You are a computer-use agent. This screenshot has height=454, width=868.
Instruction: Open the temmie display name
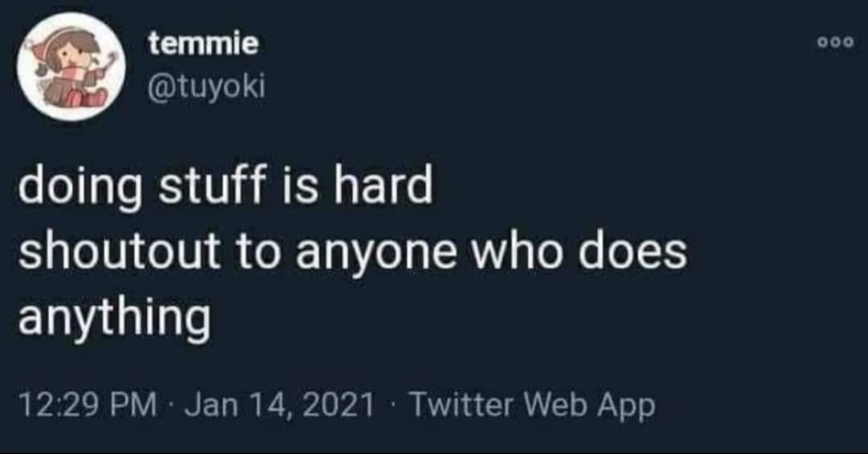[204, 45]
